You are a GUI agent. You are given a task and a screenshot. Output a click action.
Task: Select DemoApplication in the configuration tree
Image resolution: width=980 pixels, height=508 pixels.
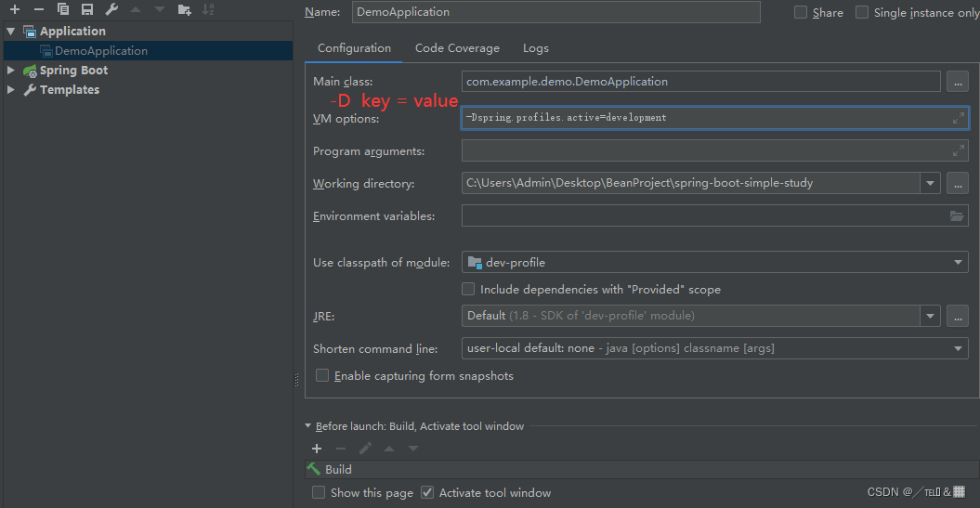tap(148, 50)
